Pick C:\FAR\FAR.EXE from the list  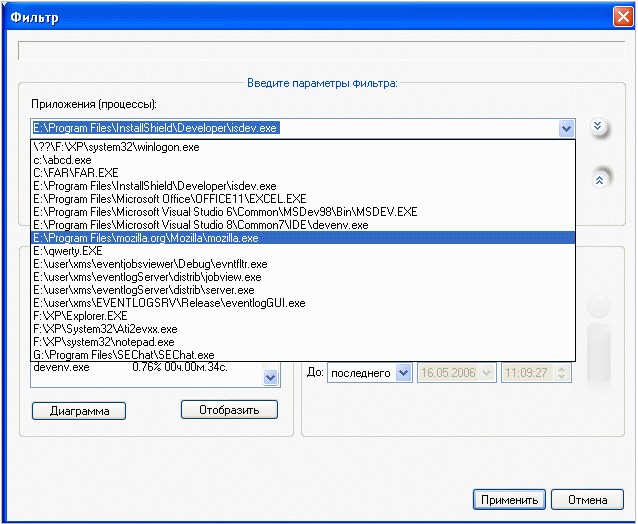tap(75, 173)
